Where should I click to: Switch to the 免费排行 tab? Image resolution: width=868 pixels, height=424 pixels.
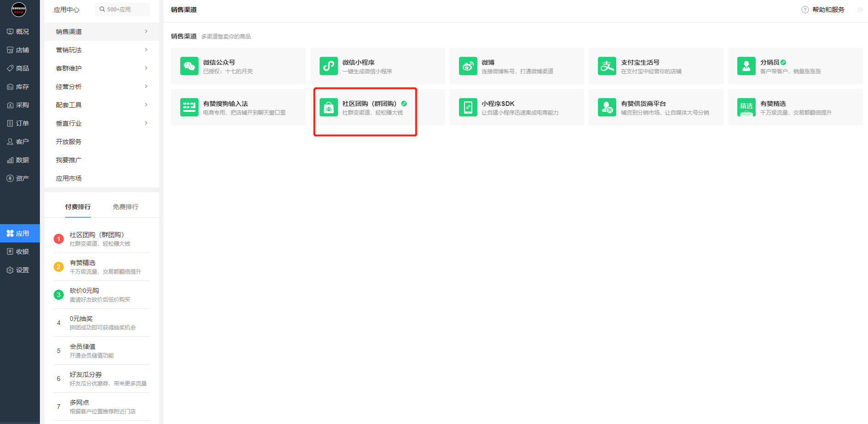click(x=126, y=207)
